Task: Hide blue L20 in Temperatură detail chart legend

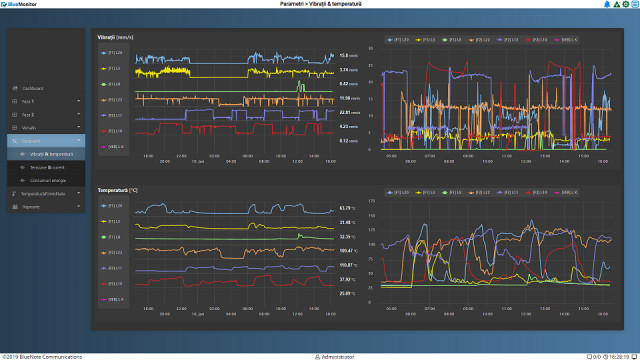Action: pos(398,192)
